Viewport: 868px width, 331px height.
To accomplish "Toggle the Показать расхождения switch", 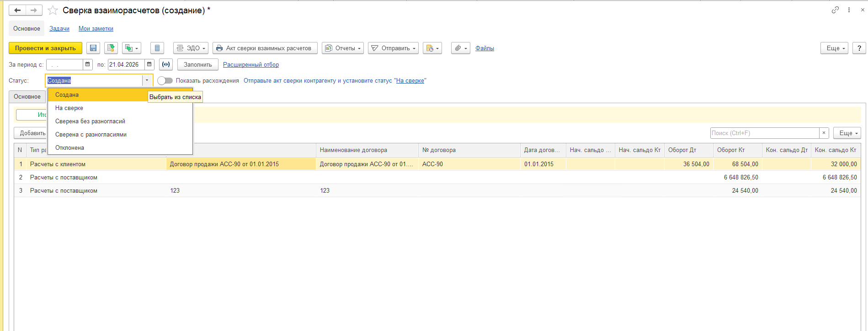I will click(165, 80).
